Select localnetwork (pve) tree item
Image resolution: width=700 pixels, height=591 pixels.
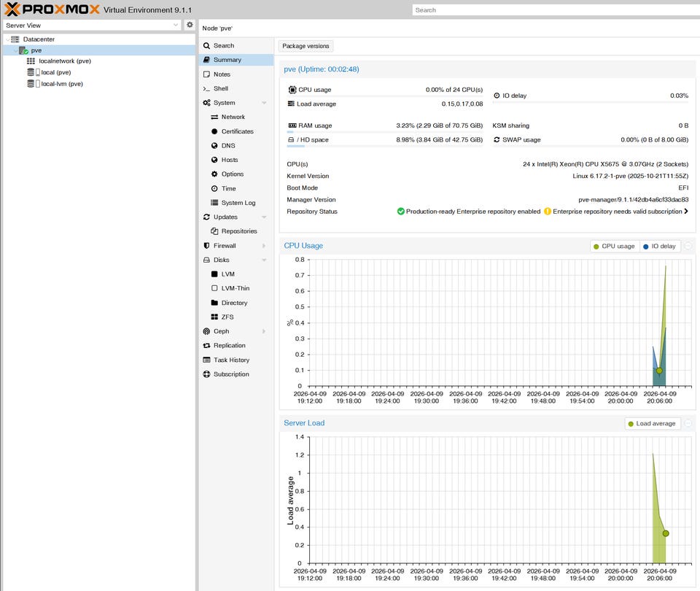pyautogui.click(x=65, y=61)
